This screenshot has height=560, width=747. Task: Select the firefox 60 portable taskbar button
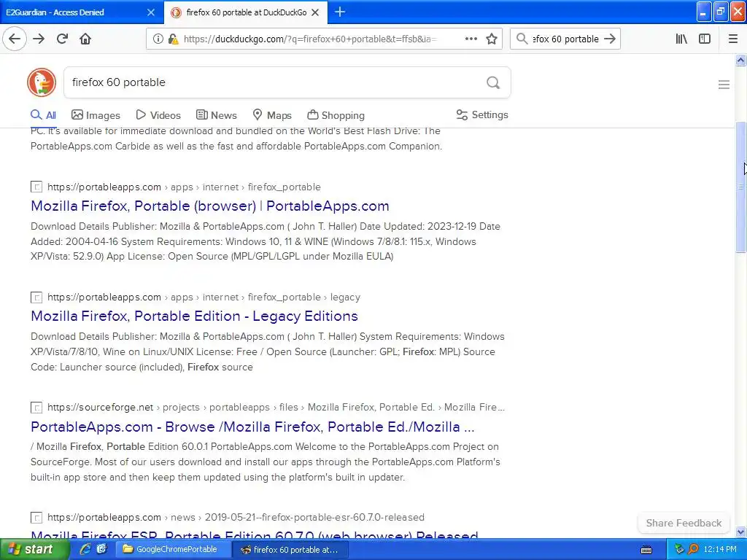tap(290, 550)
